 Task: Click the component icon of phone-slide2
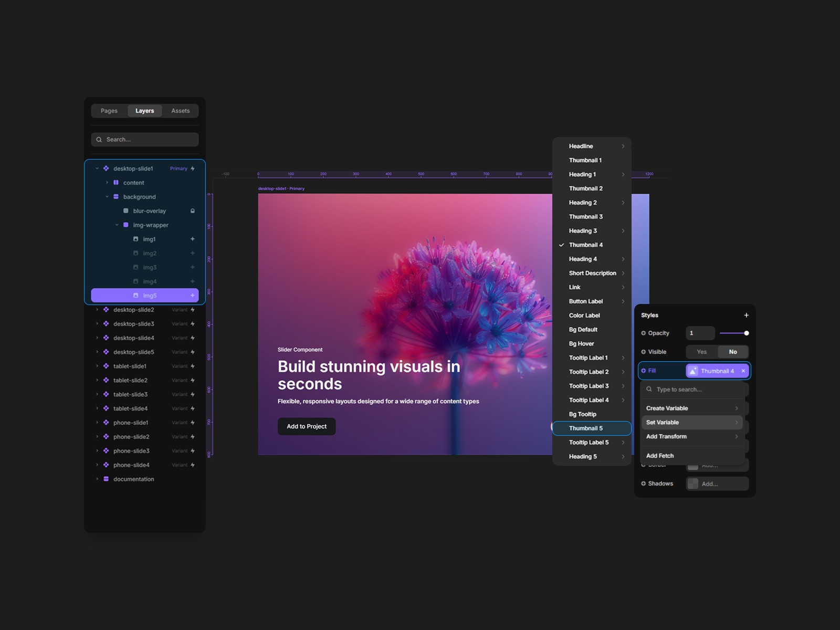[106, 437]
